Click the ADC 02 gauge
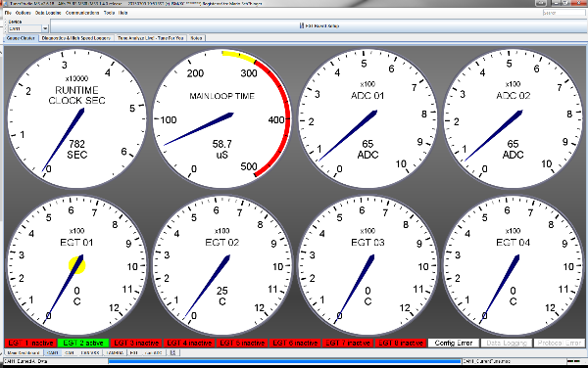The height and width of the screenshot is (368, 588). (x=513, y=118)
